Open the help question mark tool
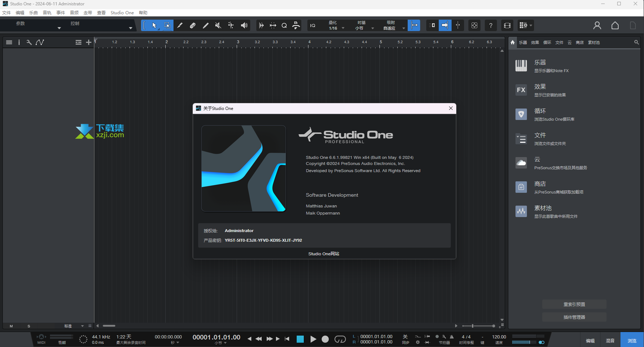This screenshot has width=644, height=347. coord(490,25)
